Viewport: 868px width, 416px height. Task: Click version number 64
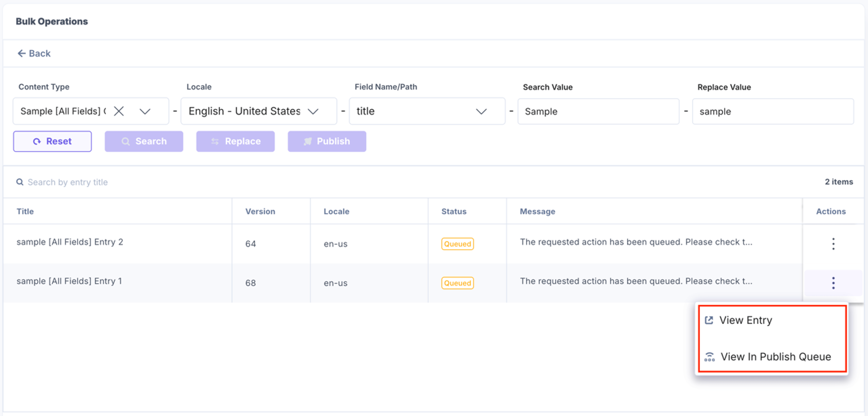click(x=250, y=244)
